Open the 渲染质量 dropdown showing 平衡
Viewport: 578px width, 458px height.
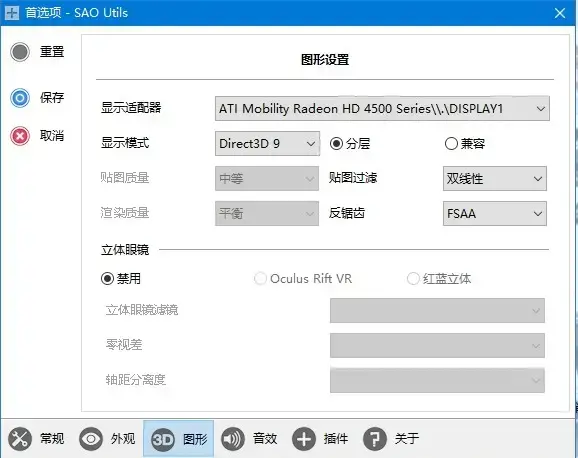point(267,213)
